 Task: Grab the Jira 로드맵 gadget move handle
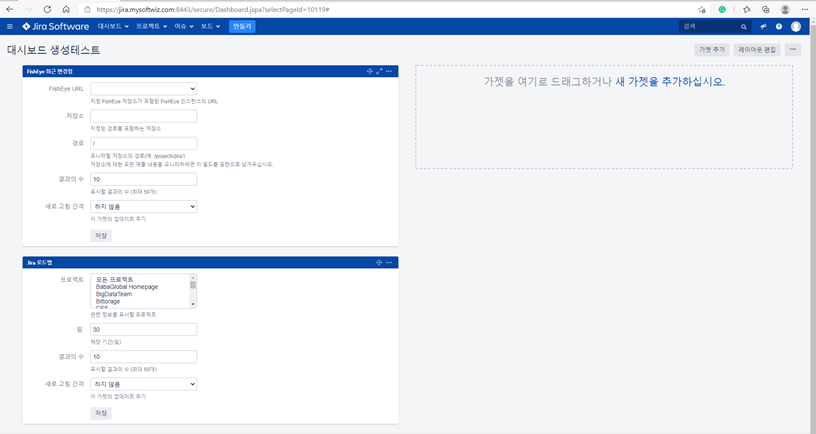coord(379,262)
